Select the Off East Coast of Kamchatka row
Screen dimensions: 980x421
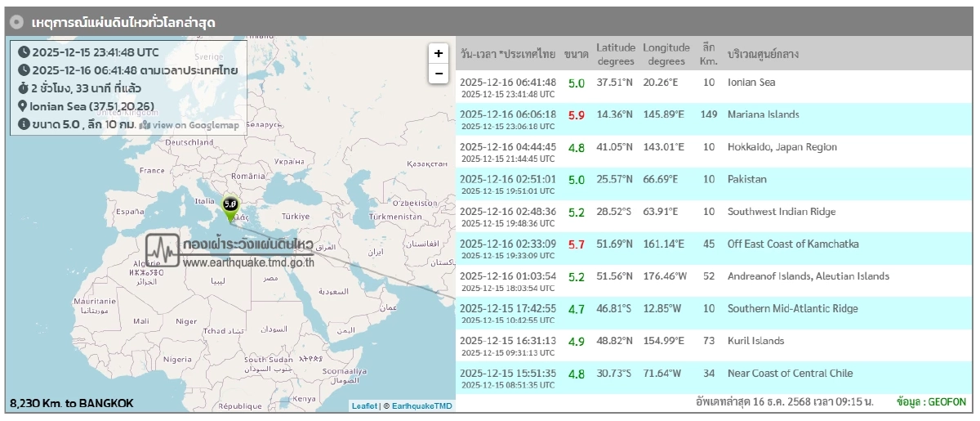point(714,249)
